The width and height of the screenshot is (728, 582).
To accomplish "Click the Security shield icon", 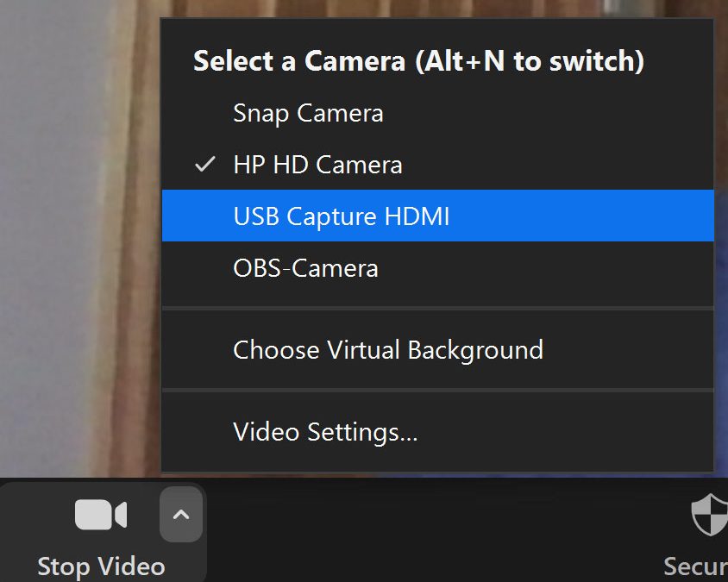I will [710, 516].
